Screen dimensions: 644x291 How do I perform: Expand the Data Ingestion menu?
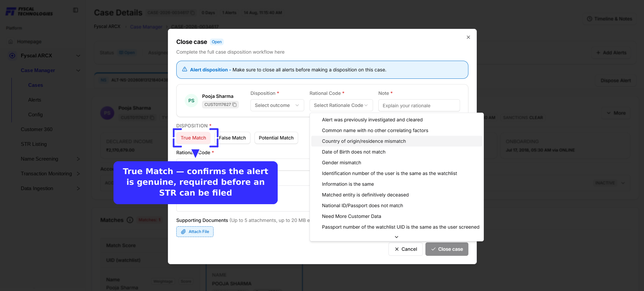[78, 188]
